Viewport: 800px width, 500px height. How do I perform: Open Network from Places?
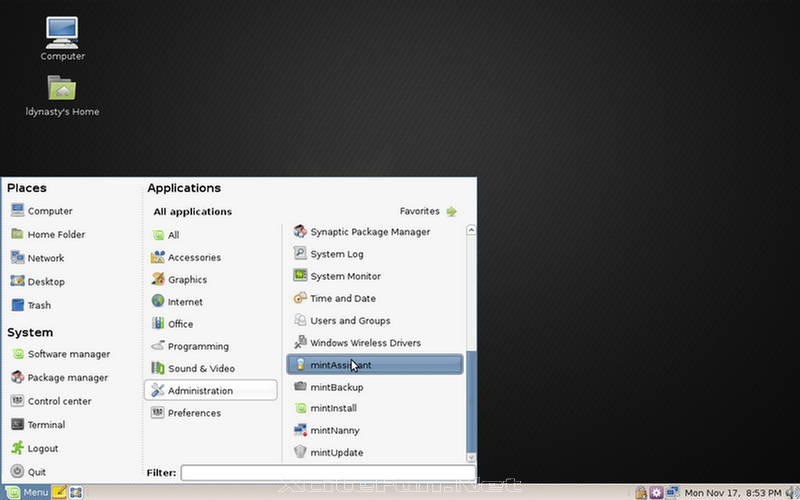click(37, 258)
